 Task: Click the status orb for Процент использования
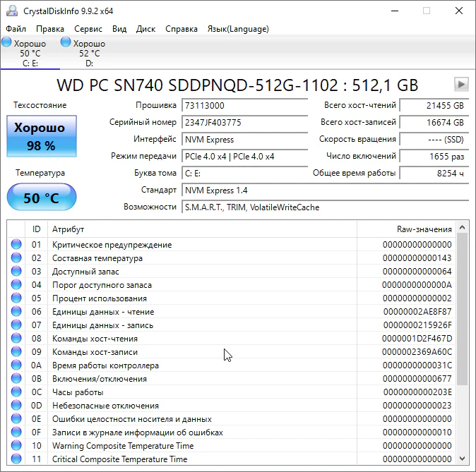click(16, 298)
